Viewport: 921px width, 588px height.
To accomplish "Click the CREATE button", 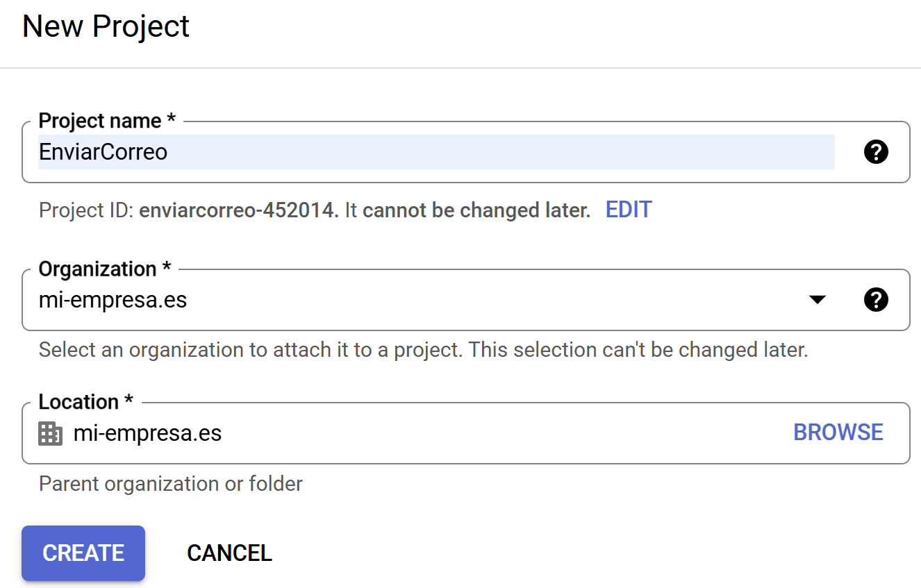I will (x=83, y=553).
